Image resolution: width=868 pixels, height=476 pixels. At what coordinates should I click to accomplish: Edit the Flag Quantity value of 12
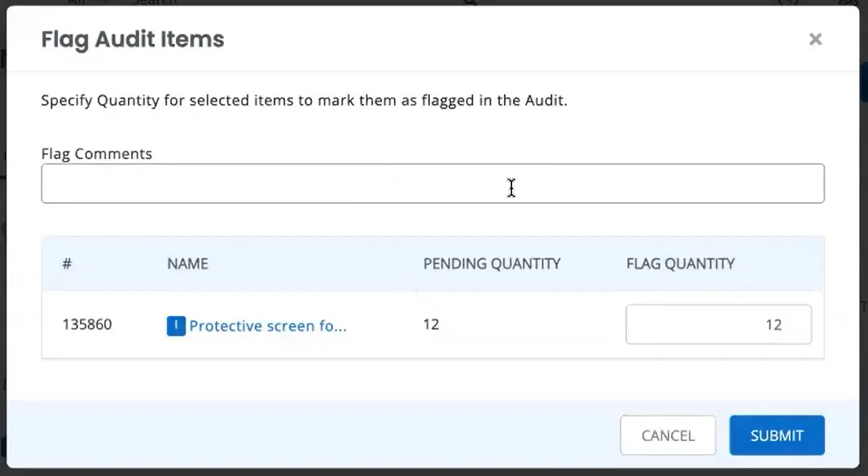[717, 324]
